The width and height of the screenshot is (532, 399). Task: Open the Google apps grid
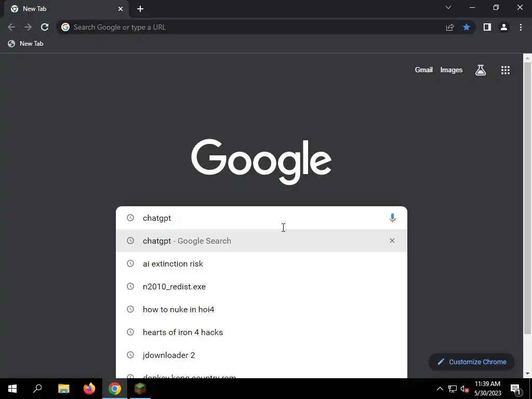pos(505,70)
